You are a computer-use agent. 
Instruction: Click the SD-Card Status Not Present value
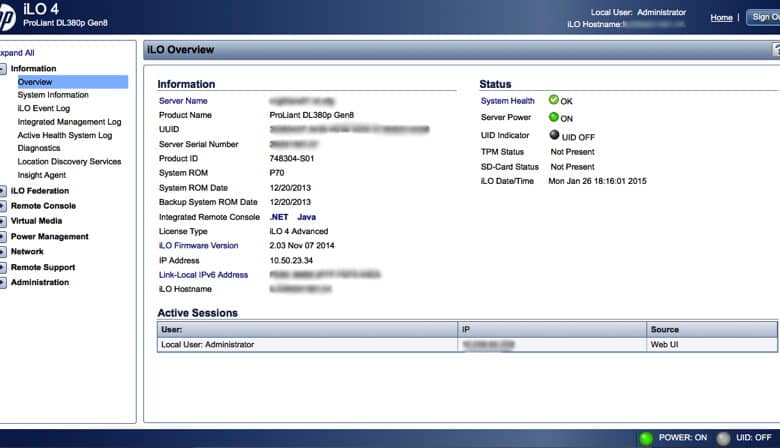[572, 167]
